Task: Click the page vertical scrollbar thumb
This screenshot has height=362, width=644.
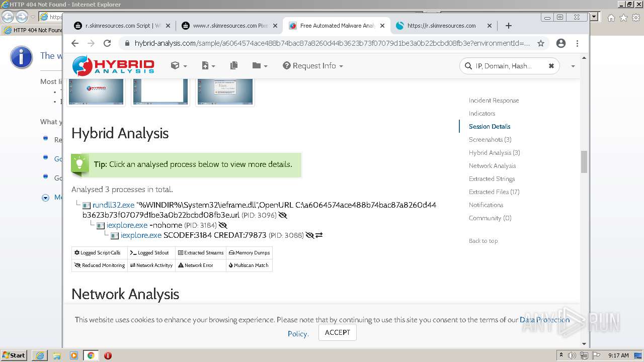Action: click(584, 161)
